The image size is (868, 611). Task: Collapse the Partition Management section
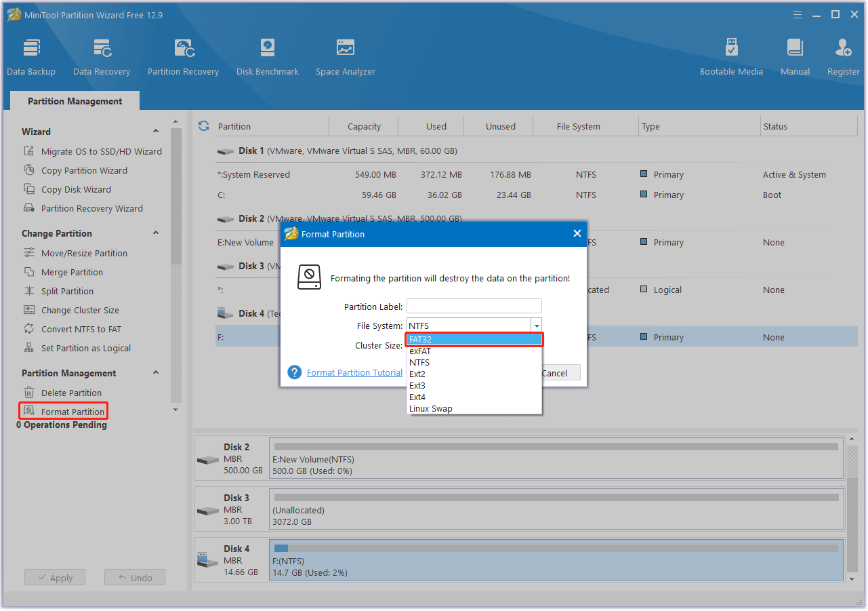[x=156, y=373]
